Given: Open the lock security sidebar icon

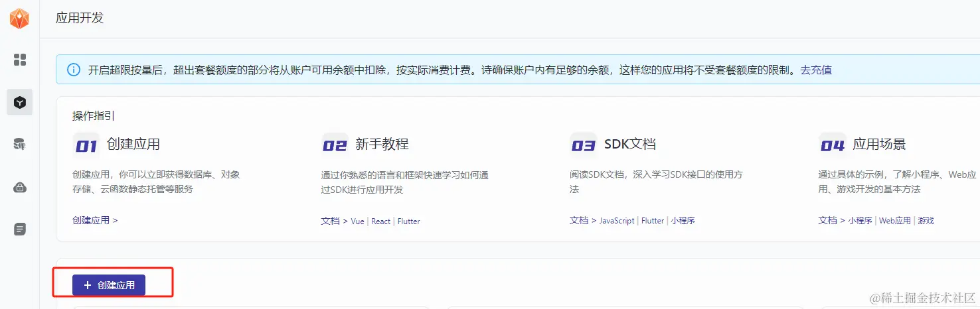Looking at the screenshot, I should coord(20,187).
